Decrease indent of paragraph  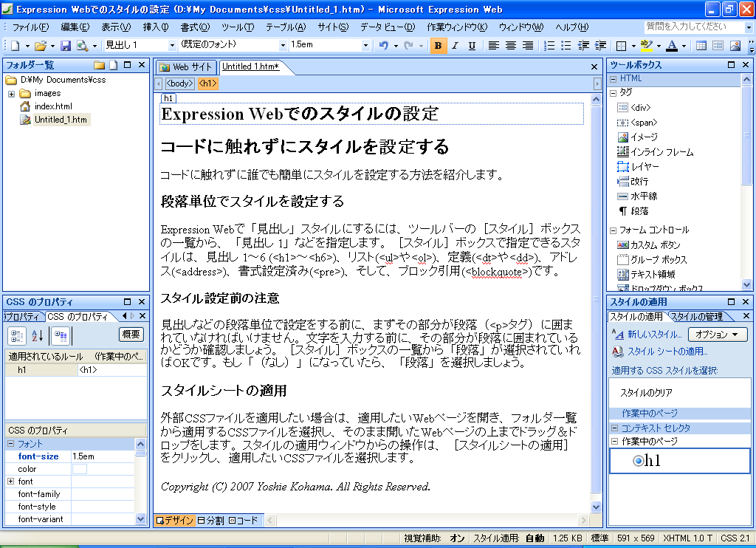pyautogui.click(x=583, y=45)
